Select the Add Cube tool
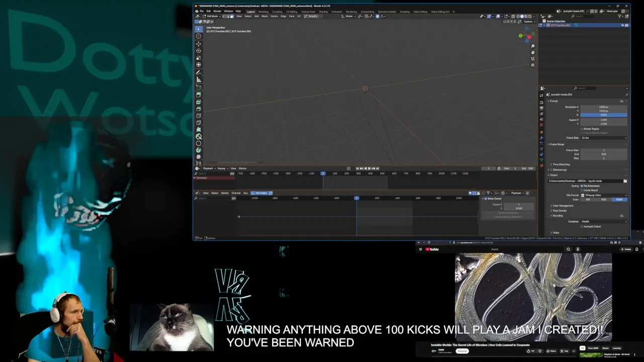The height and width of the screenshot is (362, 644). coord(199,87)
